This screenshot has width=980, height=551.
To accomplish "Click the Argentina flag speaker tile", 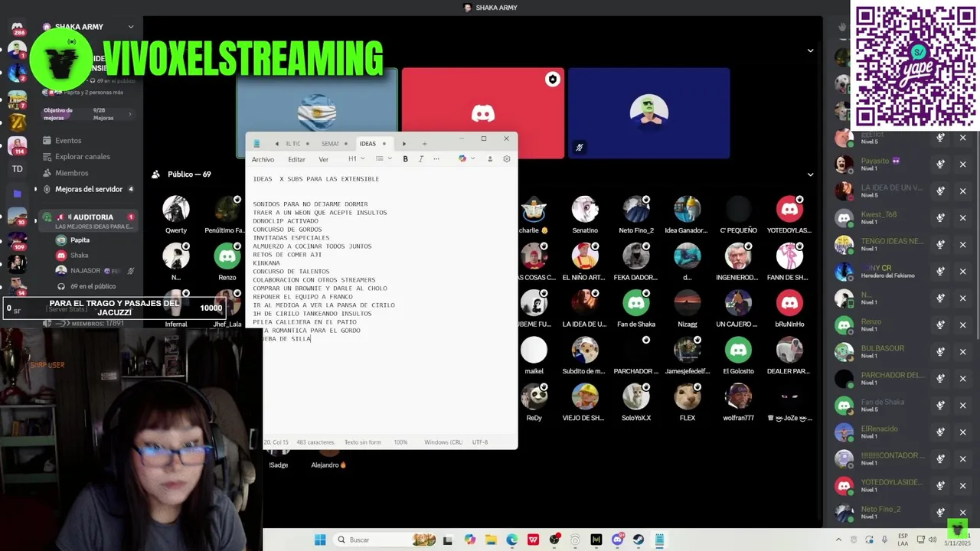I will coord(317,113).
